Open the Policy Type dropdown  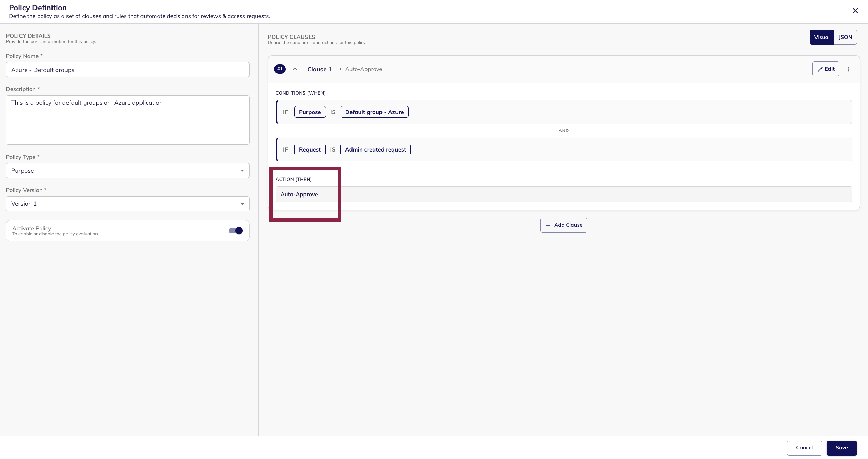coord(128,171)
